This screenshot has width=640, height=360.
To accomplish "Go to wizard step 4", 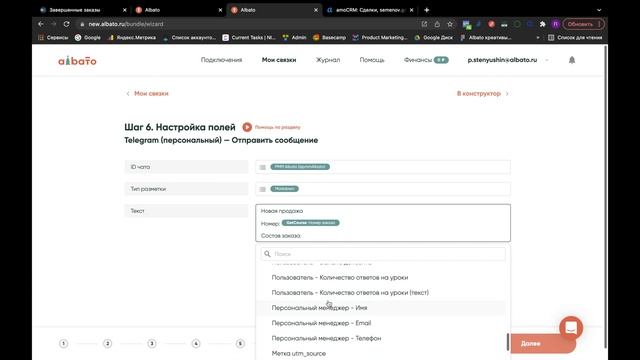I will pyautogui.click(x=196, y=344).
